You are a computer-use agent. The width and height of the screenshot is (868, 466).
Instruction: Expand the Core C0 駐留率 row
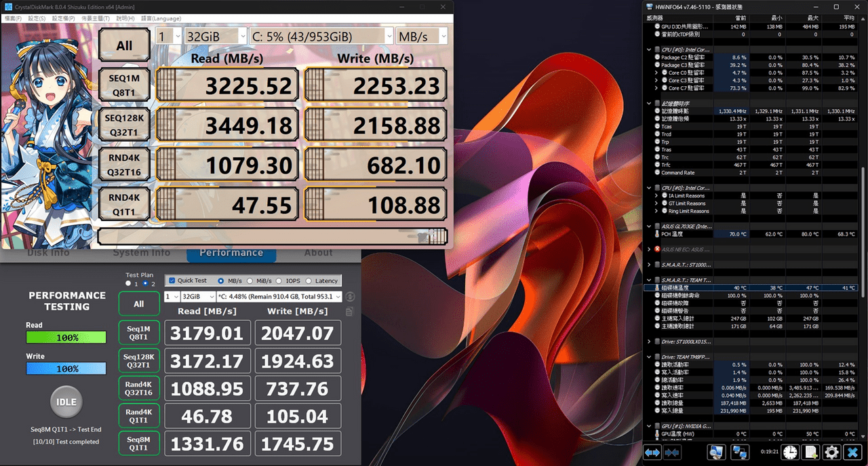(x=657, y=73)
